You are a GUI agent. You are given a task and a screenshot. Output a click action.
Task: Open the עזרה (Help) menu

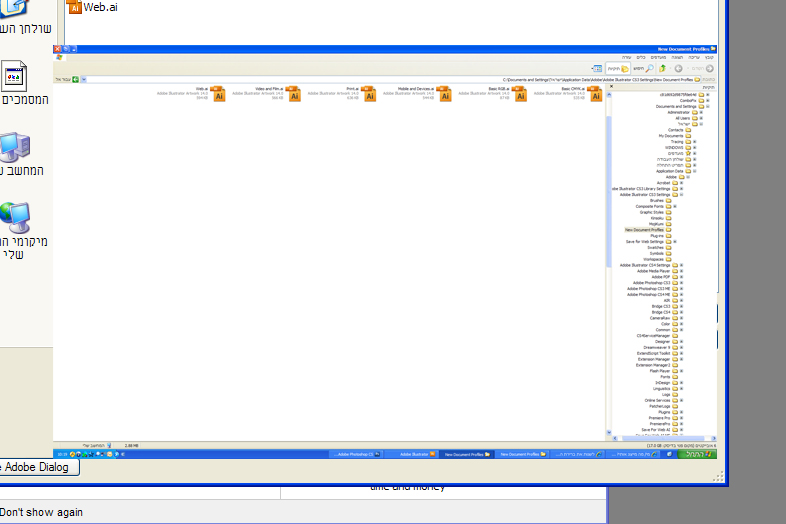(627, 58)
